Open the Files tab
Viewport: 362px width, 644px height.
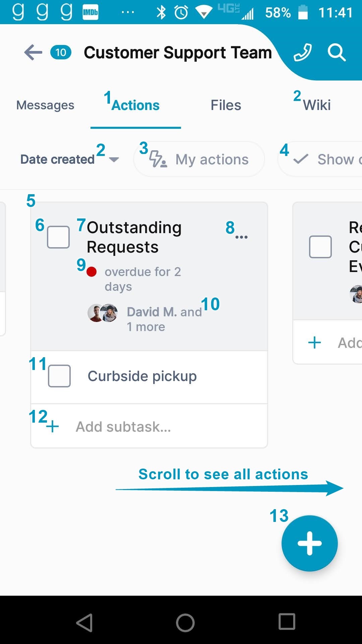[x=226, y=105]
